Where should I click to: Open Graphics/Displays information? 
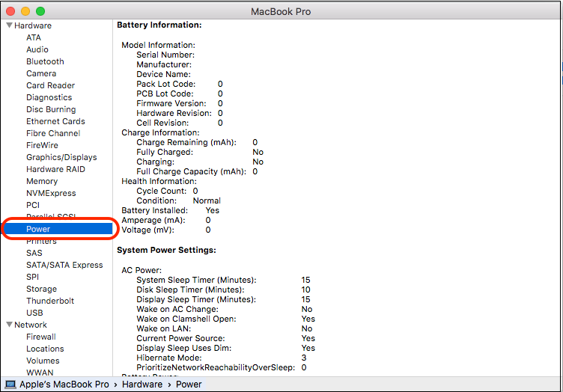pos(61,157)
